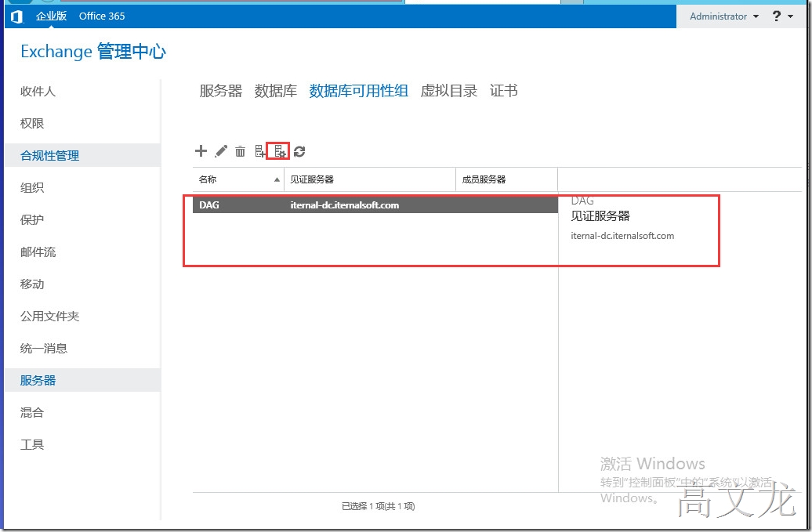Open the manage DAG membership icon

tap(260, 151)
